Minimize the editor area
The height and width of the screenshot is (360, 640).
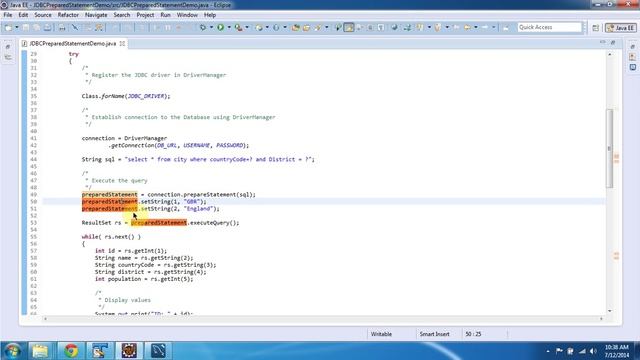coord(603,42)
